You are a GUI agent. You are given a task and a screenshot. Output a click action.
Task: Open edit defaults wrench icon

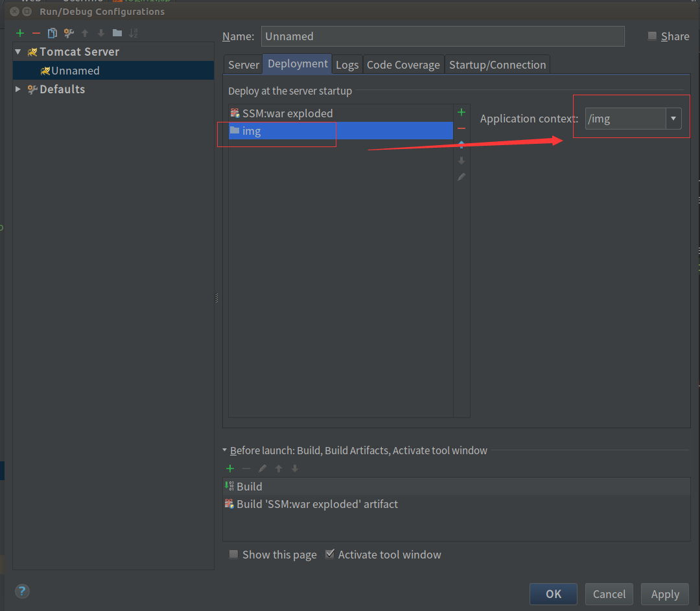(69, 33)
